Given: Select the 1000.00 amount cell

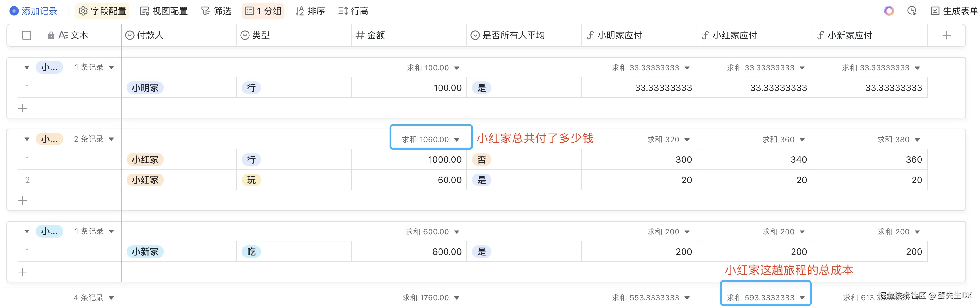Looking at the screenshot, I should pyautogui.click(x=408, y=159).
